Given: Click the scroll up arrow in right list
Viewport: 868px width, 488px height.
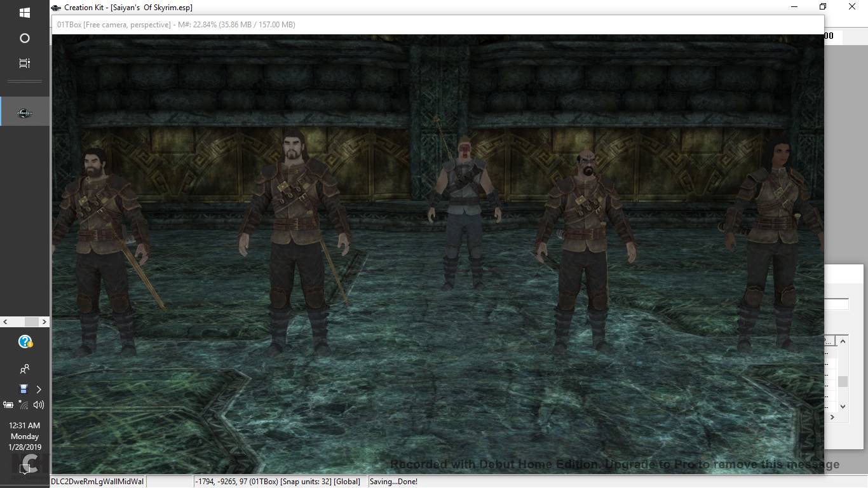Looking at the screenshot, I should click(843, 341).
